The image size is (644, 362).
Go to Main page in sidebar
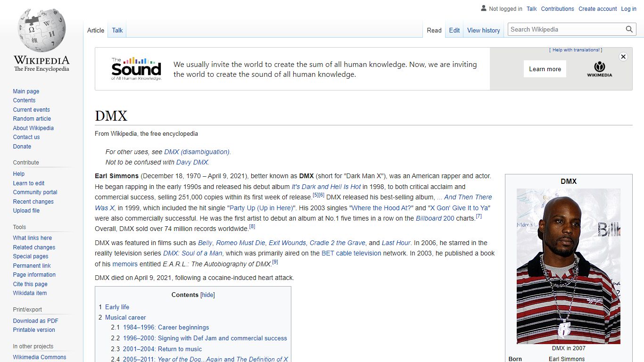click(26, 91)
